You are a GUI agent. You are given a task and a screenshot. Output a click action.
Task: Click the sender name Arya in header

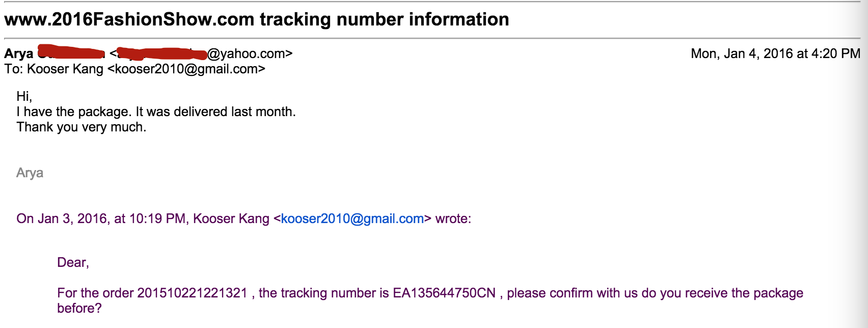tap(19, 53)
